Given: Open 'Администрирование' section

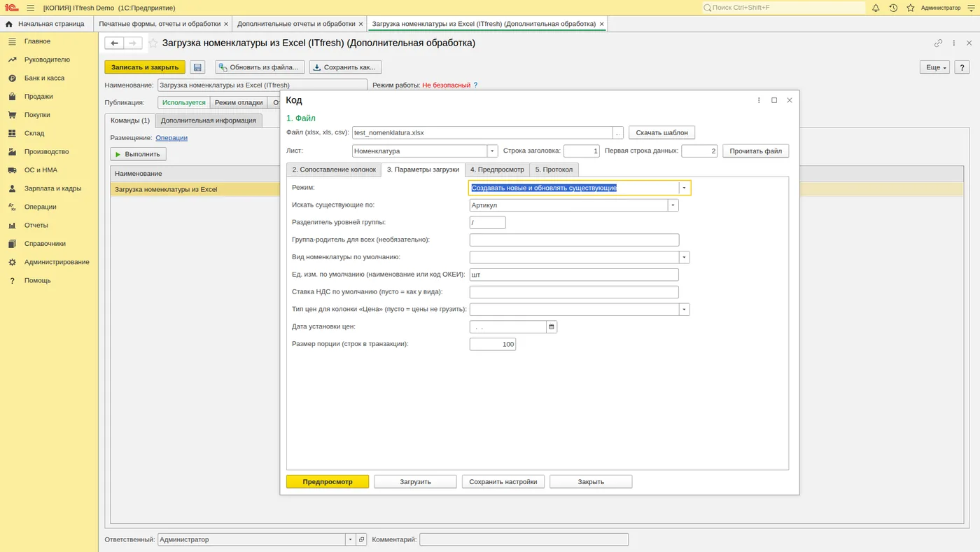Looking at the screenshot, I should [x=57, y=262].
